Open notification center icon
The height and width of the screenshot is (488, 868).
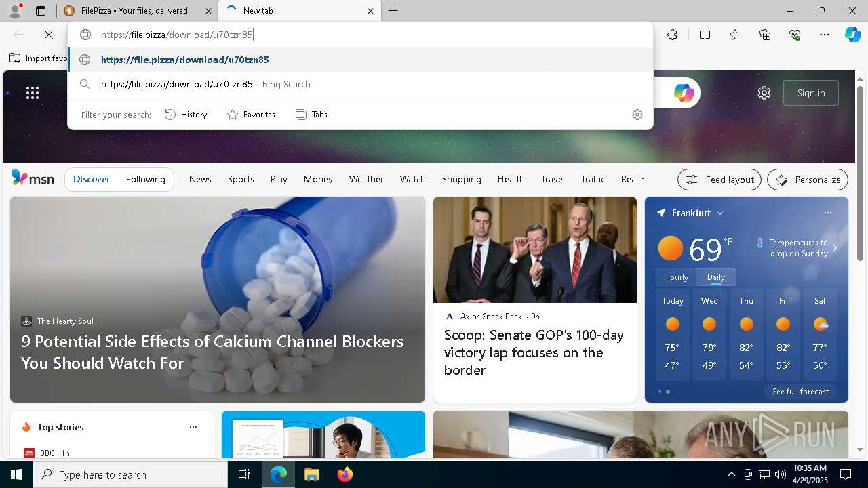click(x=846, y=474)
